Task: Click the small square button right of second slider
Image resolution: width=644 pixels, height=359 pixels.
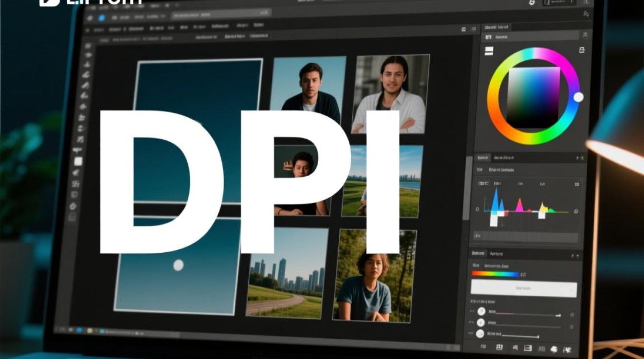Action: tap(572, 327)
